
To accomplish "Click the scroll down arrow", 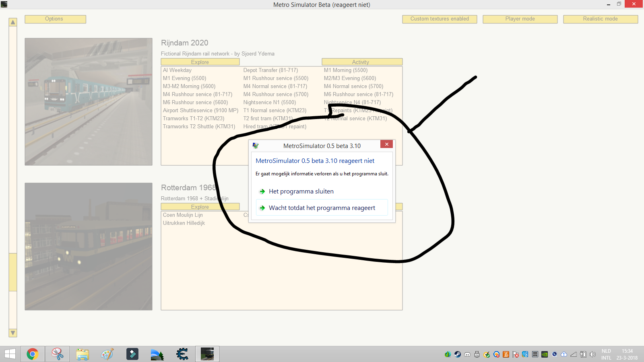I will click(13, 333).
